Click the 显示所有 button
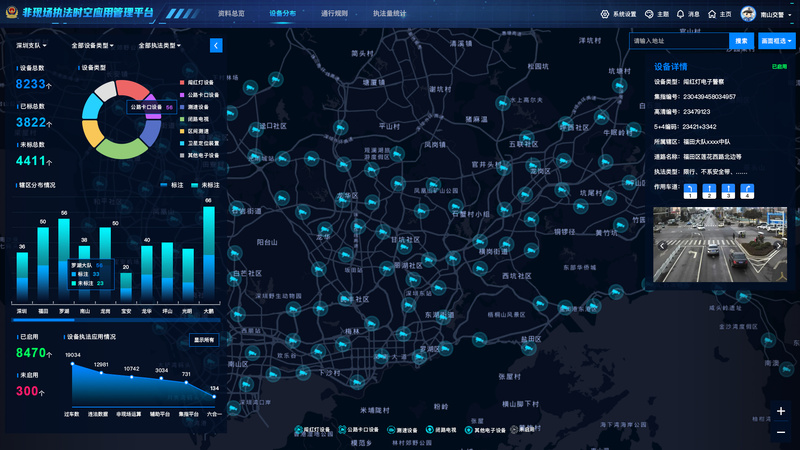 (204, 340)
